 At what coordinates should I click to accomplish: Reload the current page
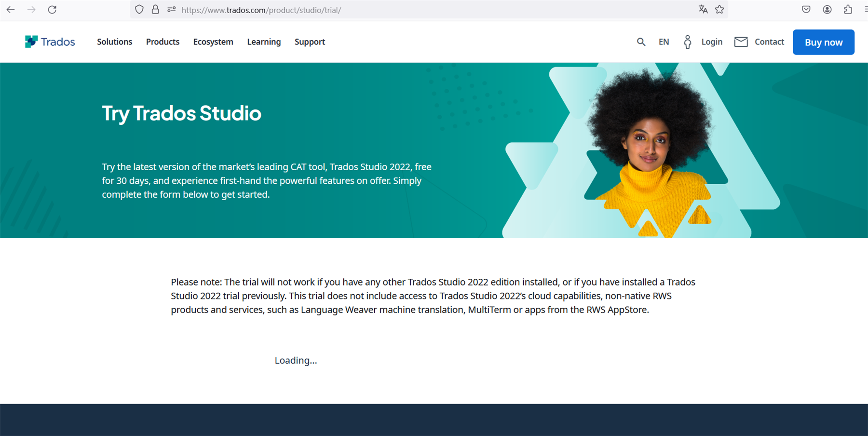[x=52, y=10]
